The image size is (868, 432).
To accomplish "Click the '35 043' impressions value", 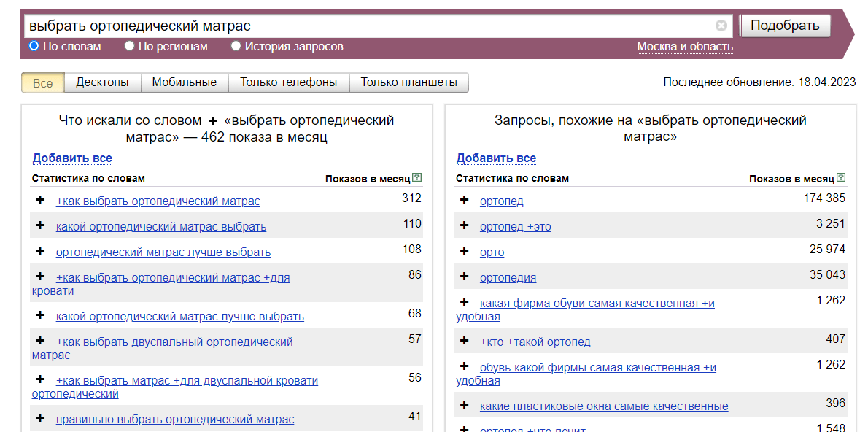I will point(827,274).
